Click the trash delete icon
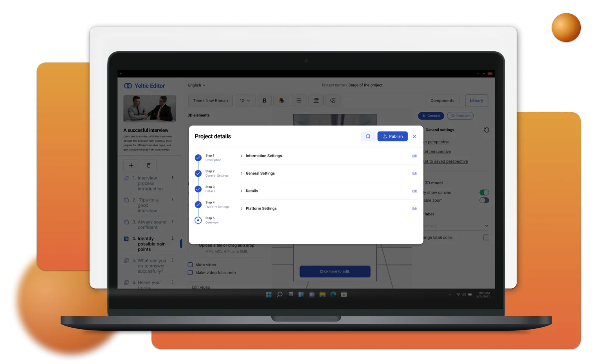The height and width of the screenshot is (364, 598). pos(149,165)
